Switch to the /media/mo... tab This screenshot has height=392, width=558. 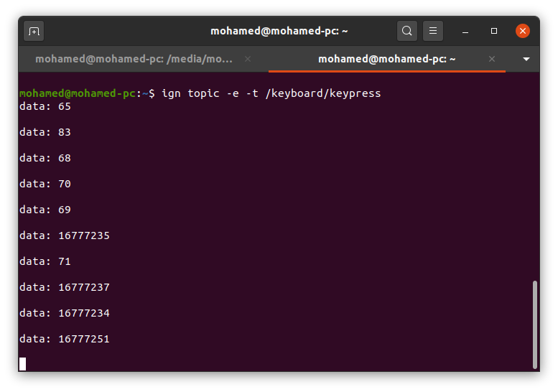tap(134, 59)
